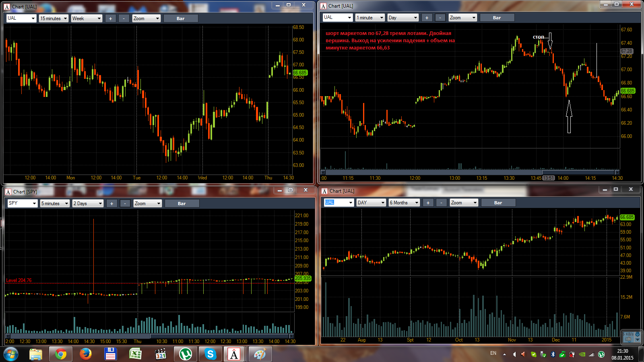Click the network signal bars tray icon
The width and height of the screenshot is (644, 362).
click(x=591, y=354)
